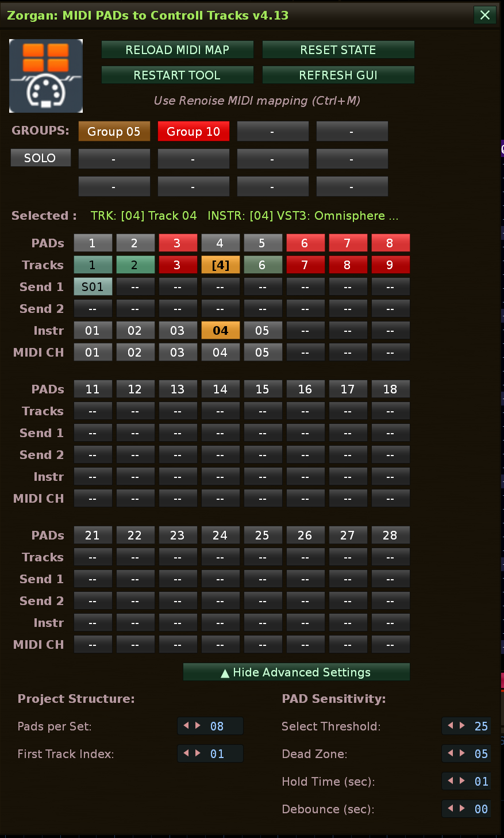
Task: Increase Hold Time with right arrow
Action: click(x=463, y=781)
